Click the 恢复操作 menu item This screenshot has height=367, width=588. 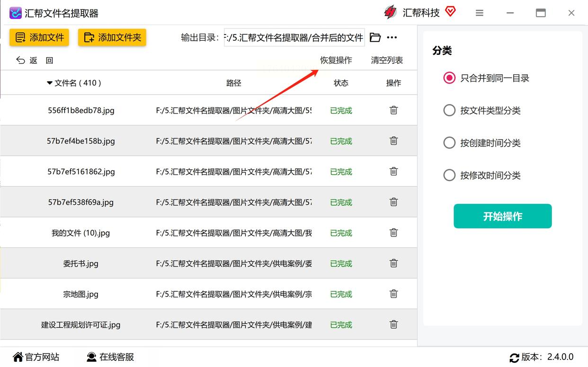point(336,60)
